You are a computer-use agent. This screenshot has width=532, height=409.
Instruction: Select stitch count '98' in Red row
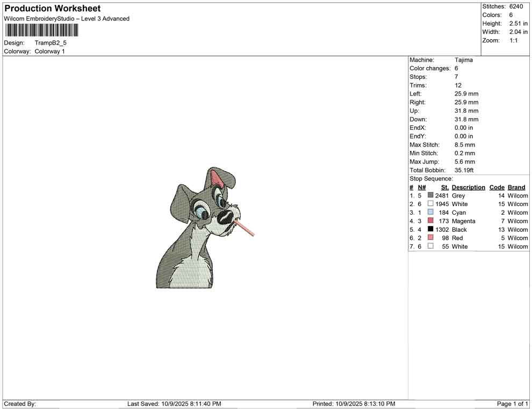coord(445,238)
